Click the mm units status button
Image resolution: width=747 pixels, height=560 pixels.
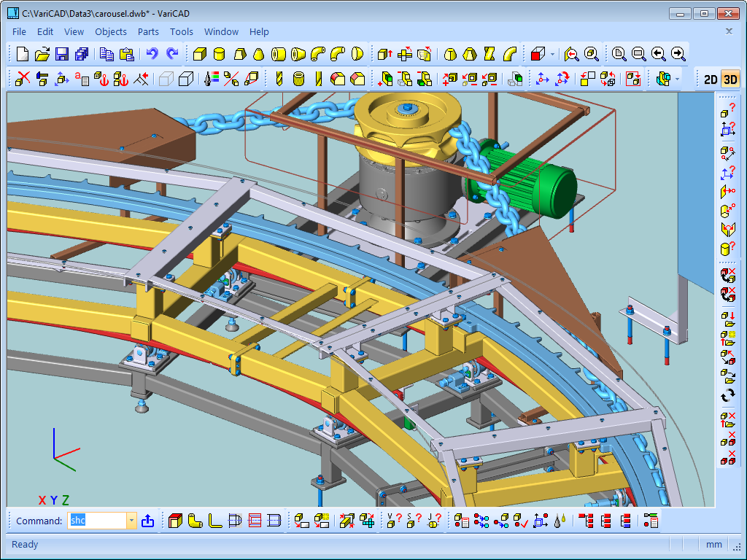[713, 544]
